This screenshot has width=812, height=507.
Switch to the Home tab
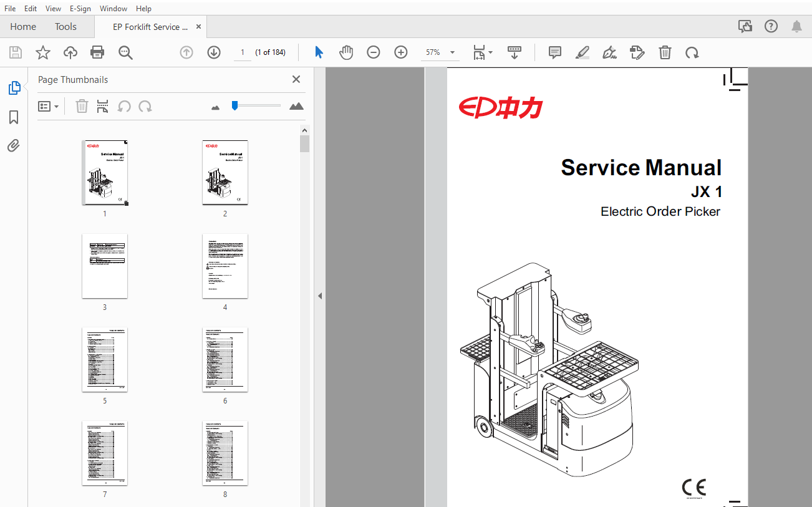[x=23, y=27]
